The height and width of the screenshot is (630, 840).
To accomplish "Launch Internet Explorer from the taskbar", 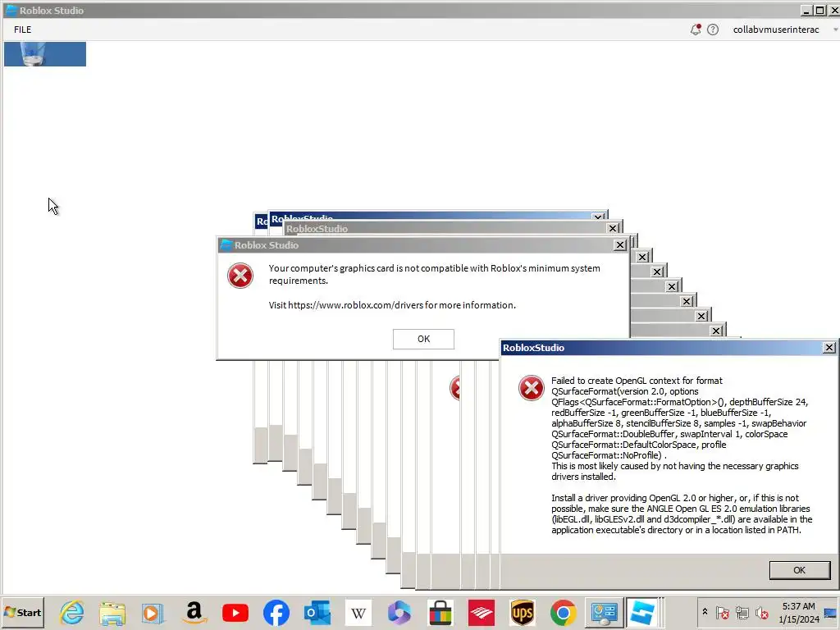I will [72, 612].
